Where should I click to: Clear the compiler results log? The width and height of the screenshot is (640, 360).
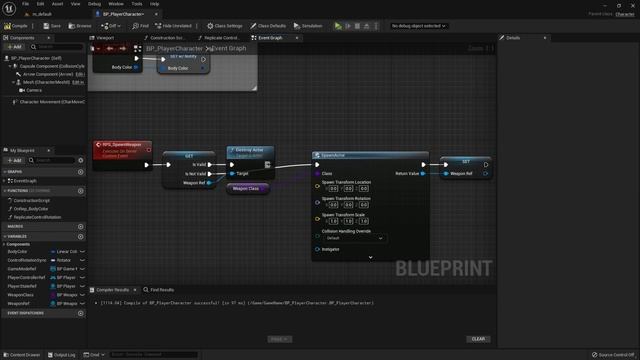click(x=478, y=339)
